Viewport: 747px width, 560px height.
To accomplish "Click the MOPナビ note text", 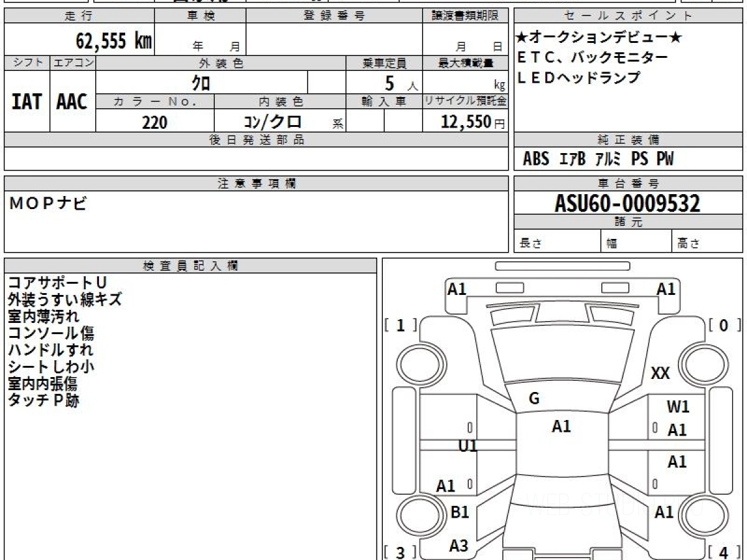I will (48, 203).
